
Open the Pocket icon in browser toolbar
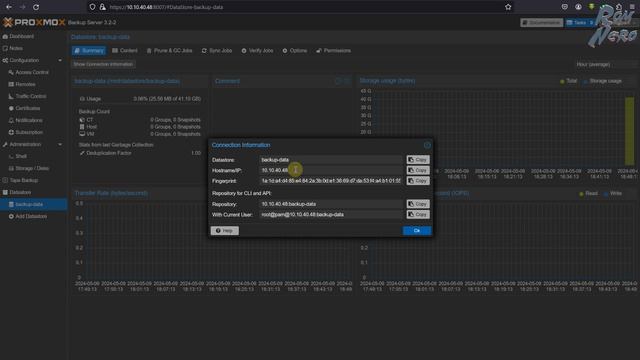coord(565,7)
